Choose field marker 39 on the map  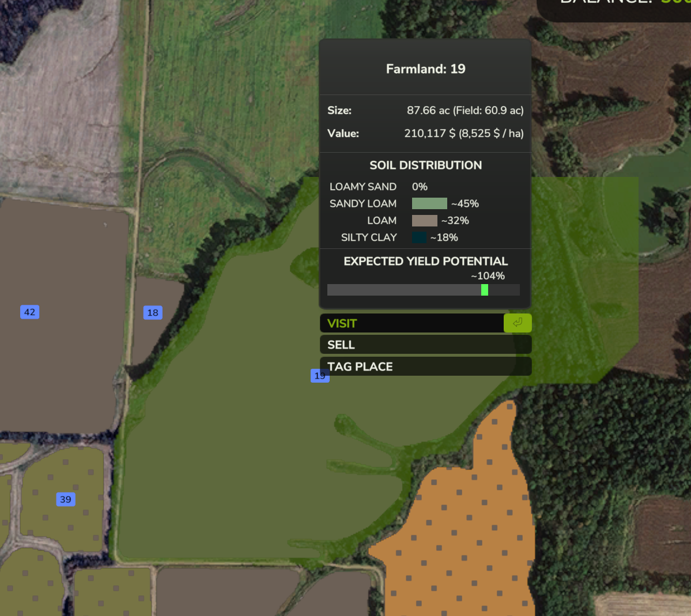pyautogui.click(x=66, y=499)
